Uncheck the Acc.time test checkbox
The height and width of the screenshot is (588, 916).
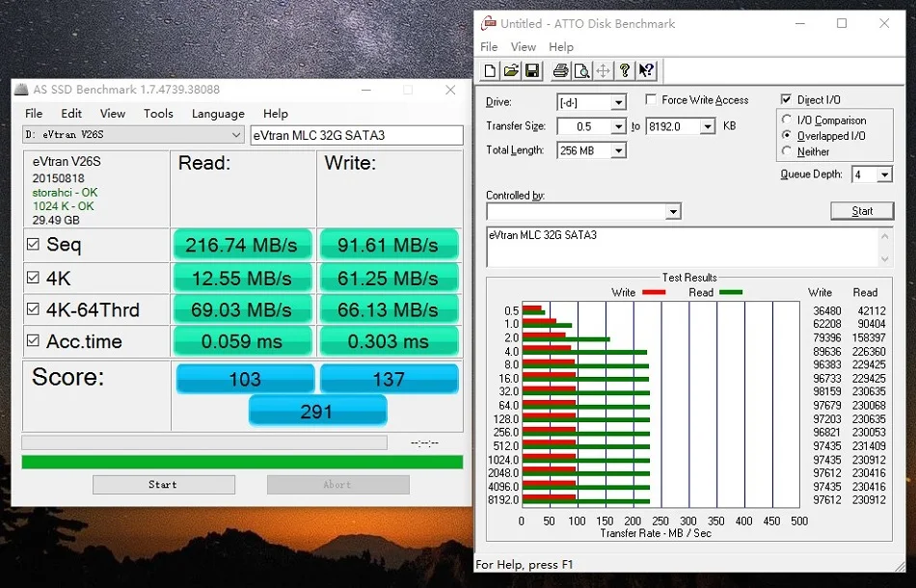(34, 340)
